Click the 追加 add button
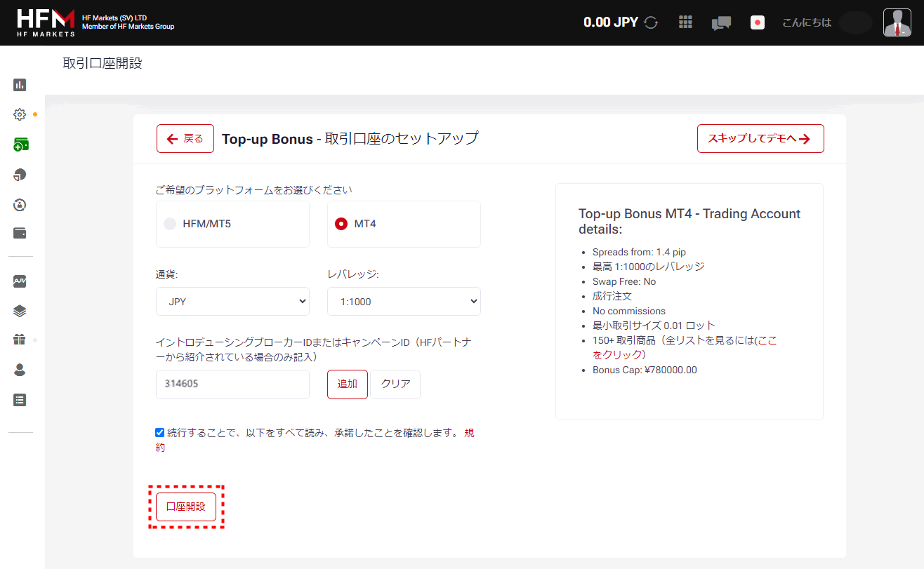 pos(348,384)
